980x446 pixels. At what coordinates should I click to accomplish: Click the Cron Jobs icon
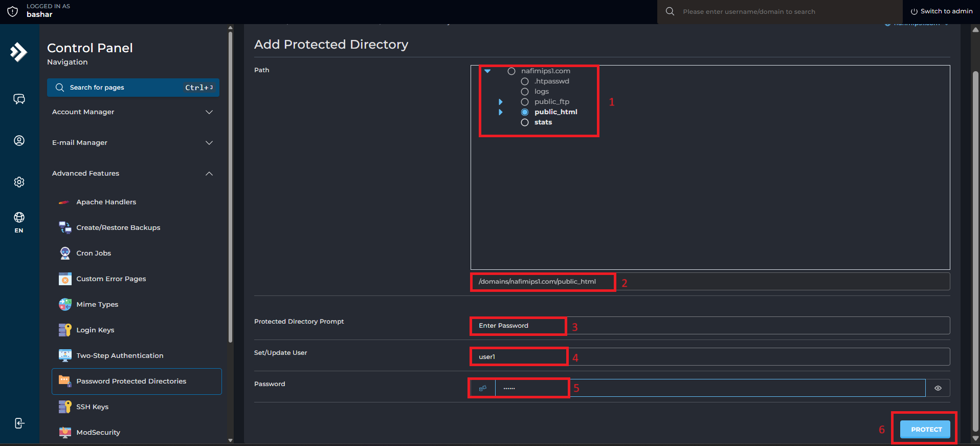pos(65,253)
